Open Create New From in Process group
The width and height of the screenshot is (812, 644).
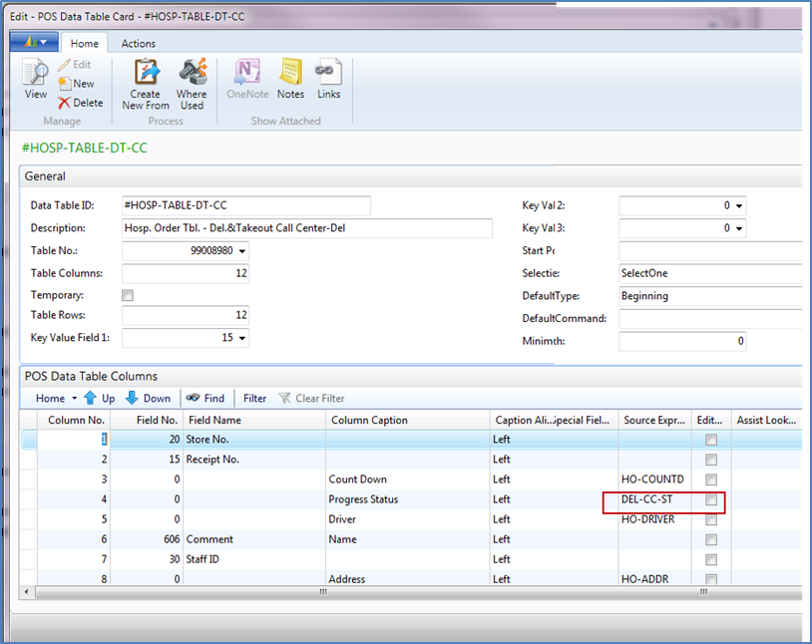tap(146, 84)
